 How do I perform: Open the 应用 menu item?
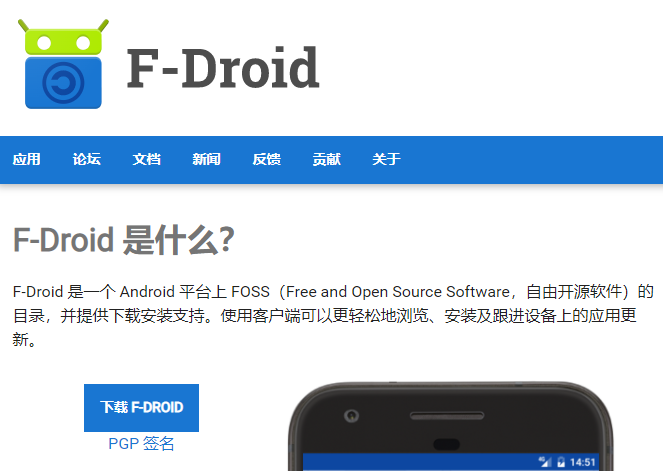tap(27, 159)
